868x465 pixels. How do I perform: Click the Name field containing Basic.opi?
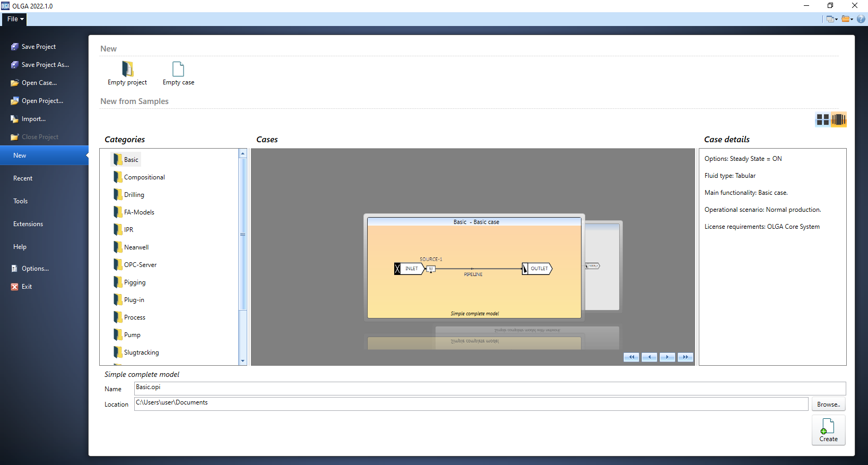tap(490, 389)
